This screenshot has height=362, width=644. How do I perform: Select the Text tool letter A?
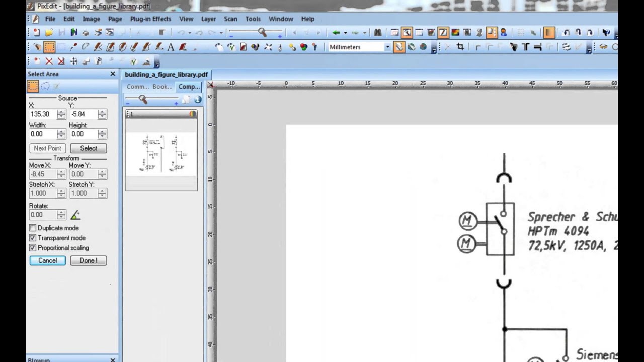[171, 47]
